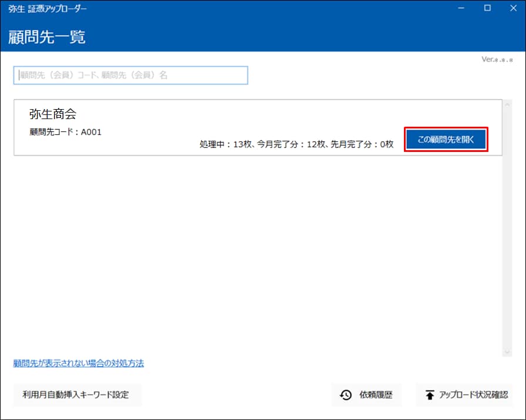Focus the 顧問先コード/名 search field
The height and width of the screenshot is (420, 526).
130,75
